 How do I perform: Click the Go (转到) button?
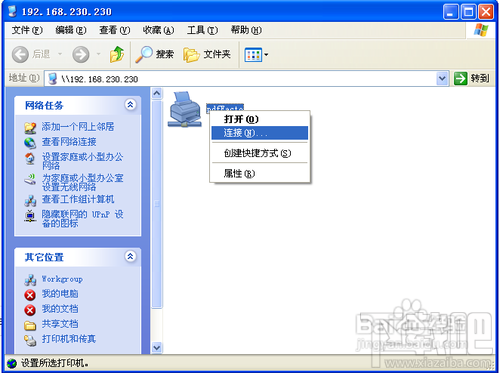[x=472, y=79]
